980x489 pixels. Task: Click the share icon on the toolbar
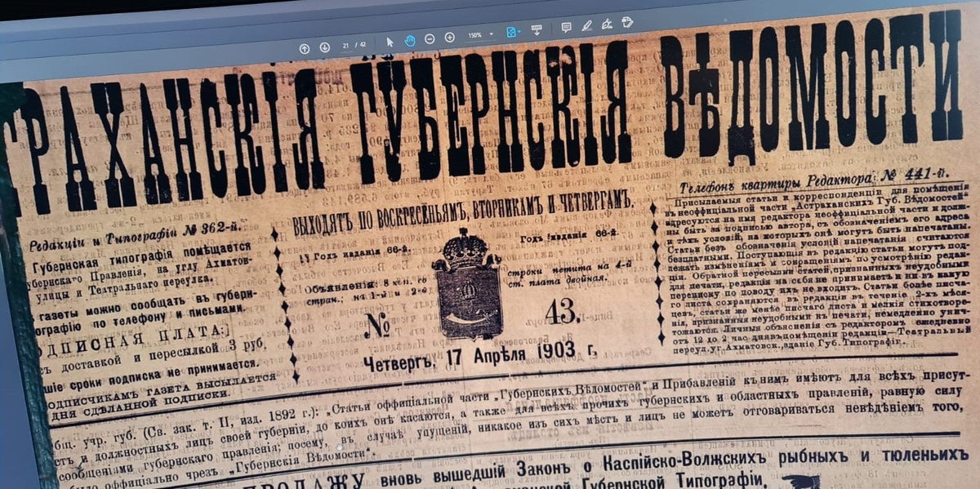pyautogui.click(x=627, y=22)
